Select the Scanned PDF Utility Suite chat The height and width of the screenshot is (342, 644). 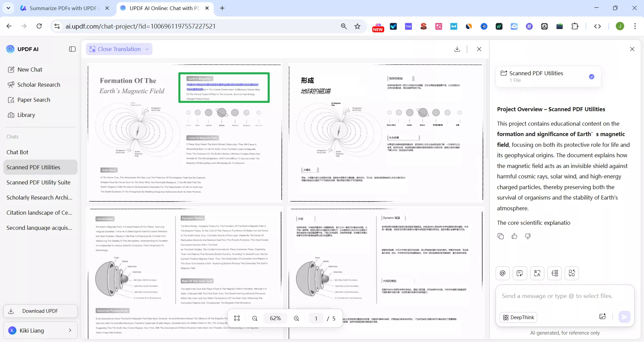(38, 182)
